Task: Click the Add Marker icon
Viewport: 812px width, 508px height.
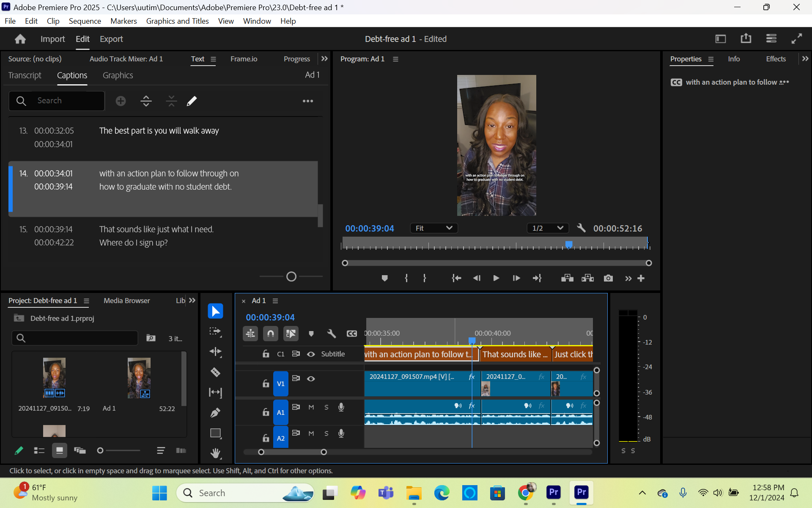Action: 384,278
